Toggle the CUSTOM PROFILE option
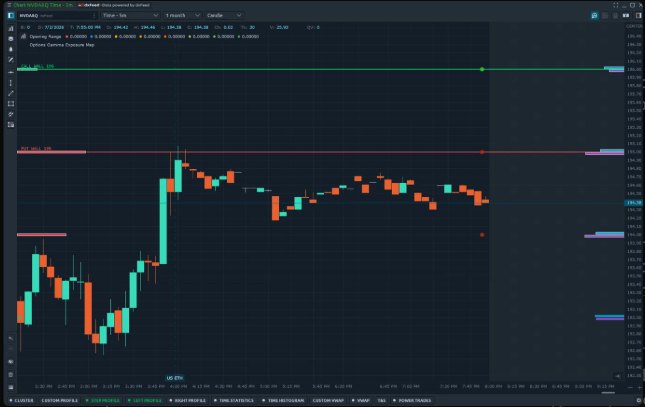Screen dimensions: 645x407 (60, 400)
